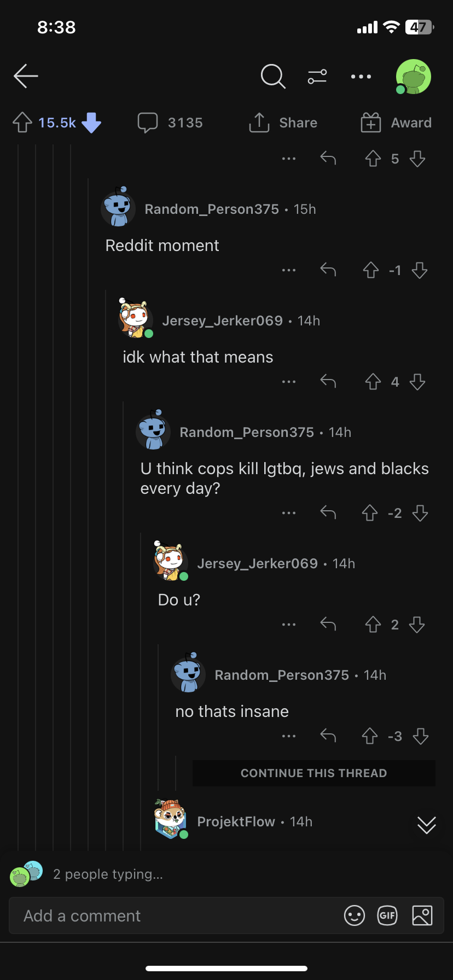Screen dimensions: 453x980
Task: Open the 3135 comments icon
Action: [170, 122]
